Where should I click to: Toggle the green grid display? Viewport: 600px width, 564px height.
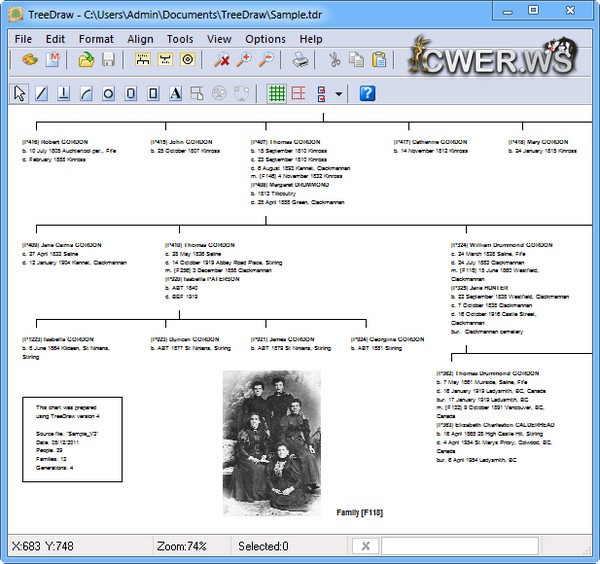coord(277,93)
